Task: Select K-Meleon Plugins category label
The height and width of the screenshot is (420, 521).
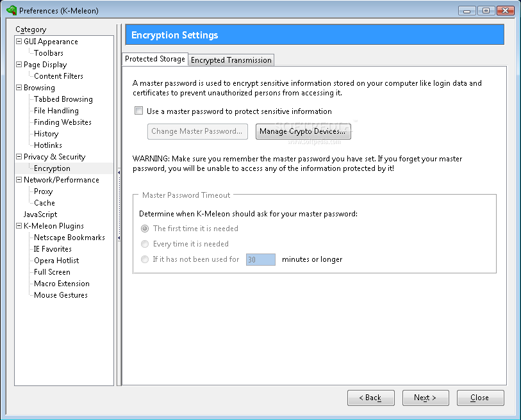Action: tap(54, 226)
